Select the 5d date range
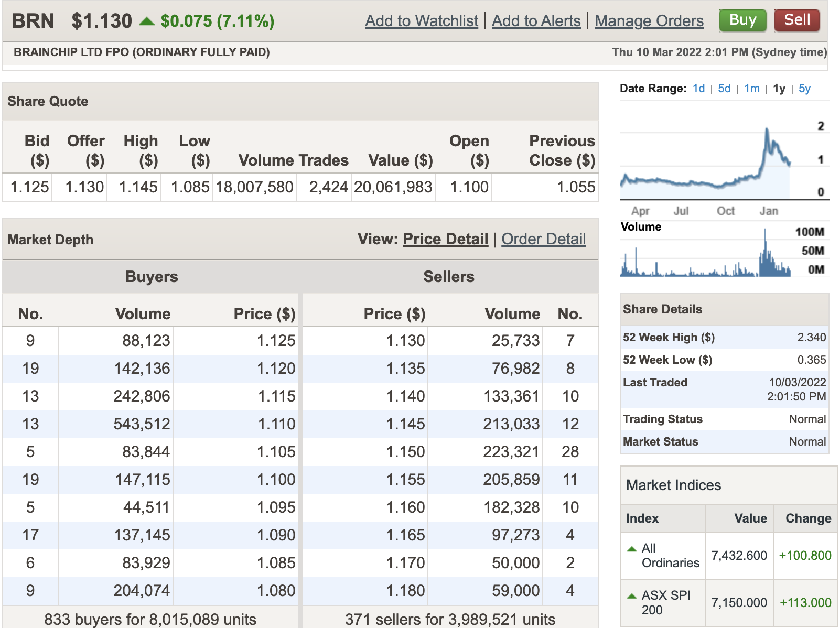Image resolution: width=840 pixels, height=628 pixels. (724, 89)
